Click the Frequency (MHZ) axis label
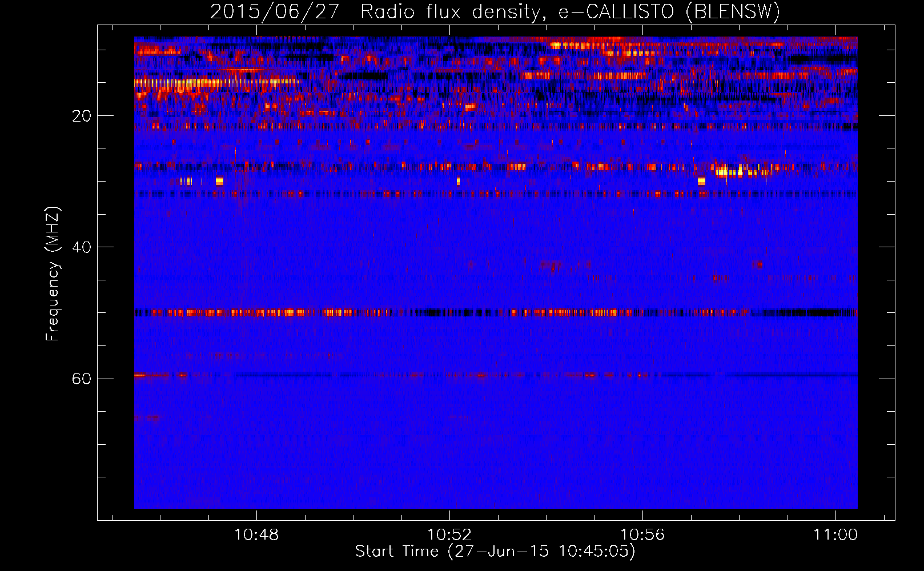The width and height of the screenshot is (924, 571). (x=53, y=274)
